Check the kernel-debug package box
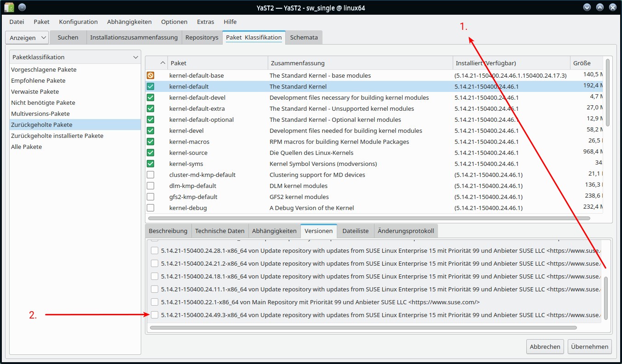 click(x=150, y=208)
